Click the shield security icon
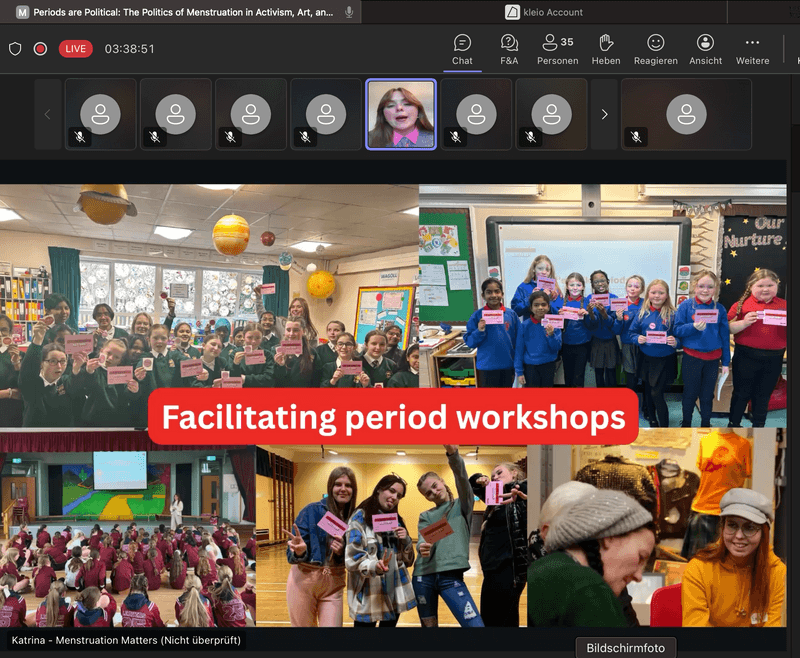The height and width of the screenshot is (658, 800). (x=15, y=48)
